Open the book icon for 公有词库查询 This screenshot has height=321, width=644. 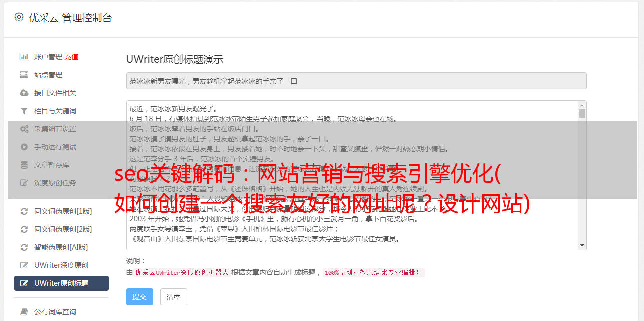click(x=24, y=312)
